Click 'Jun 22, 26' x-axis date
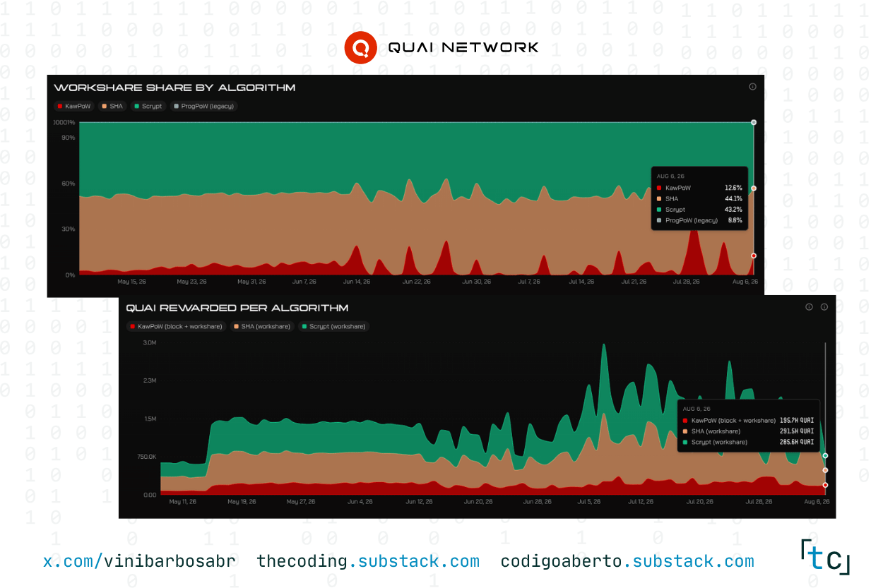Screen dimensions: 883x588 coord(417,282)
